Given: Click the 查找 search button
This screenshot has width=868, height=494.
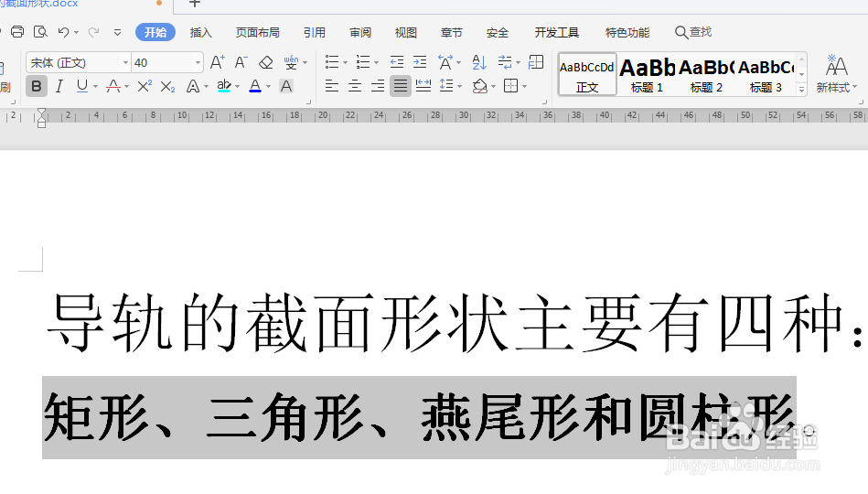Looking at the screenshot, I should pos(693,32).
